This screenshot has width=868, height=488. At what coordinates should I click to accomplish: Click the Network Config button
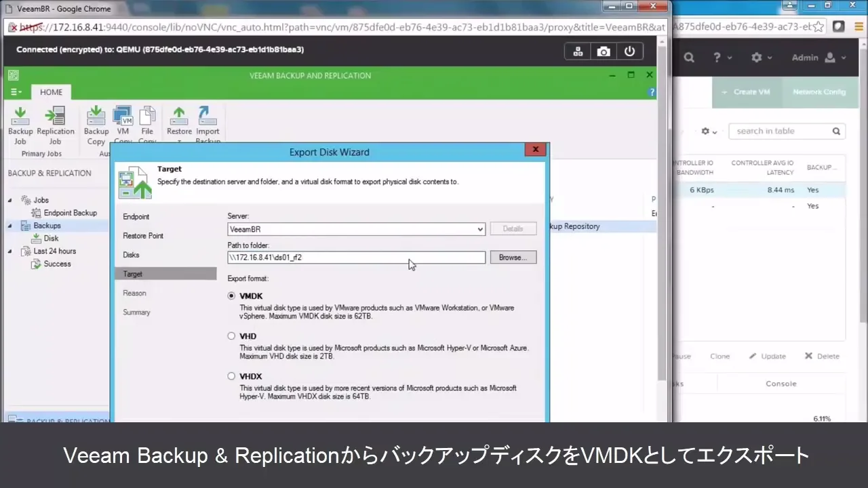point(819,92)
